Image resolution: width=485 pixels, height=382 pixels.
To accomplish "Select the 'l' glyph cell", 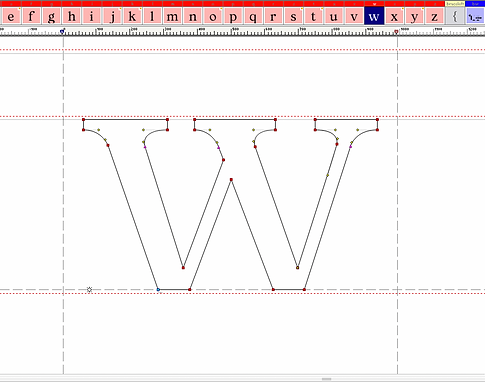I will click(x=152, y=16).
